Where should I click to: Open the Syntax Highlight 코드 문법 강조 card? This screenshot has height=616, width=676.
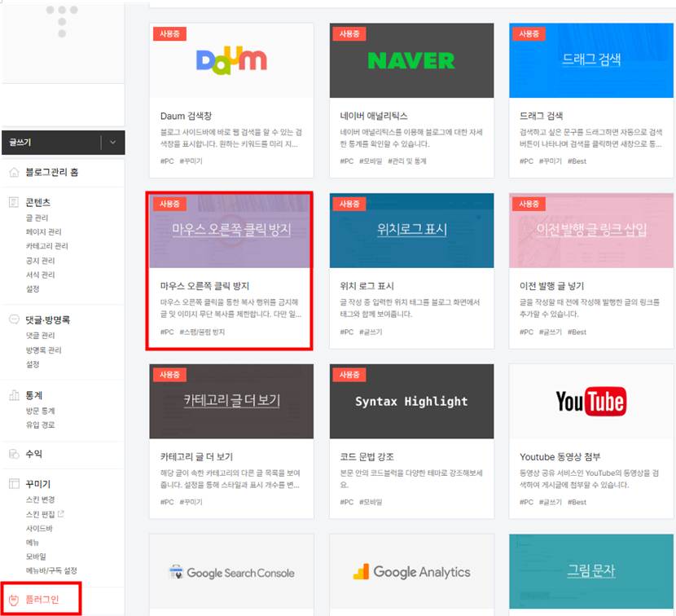coord(412,442)
